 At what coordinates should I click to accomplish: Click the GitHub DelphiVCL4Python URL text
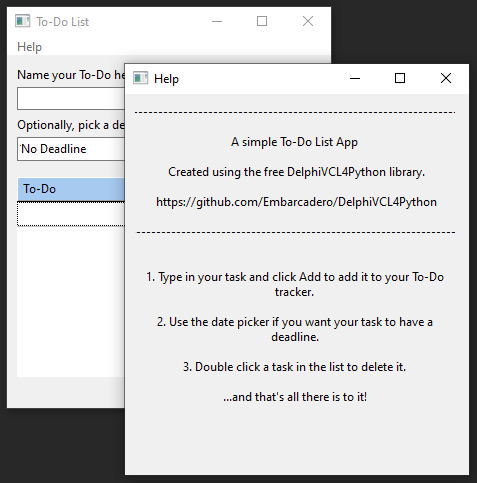coord(296,202)
